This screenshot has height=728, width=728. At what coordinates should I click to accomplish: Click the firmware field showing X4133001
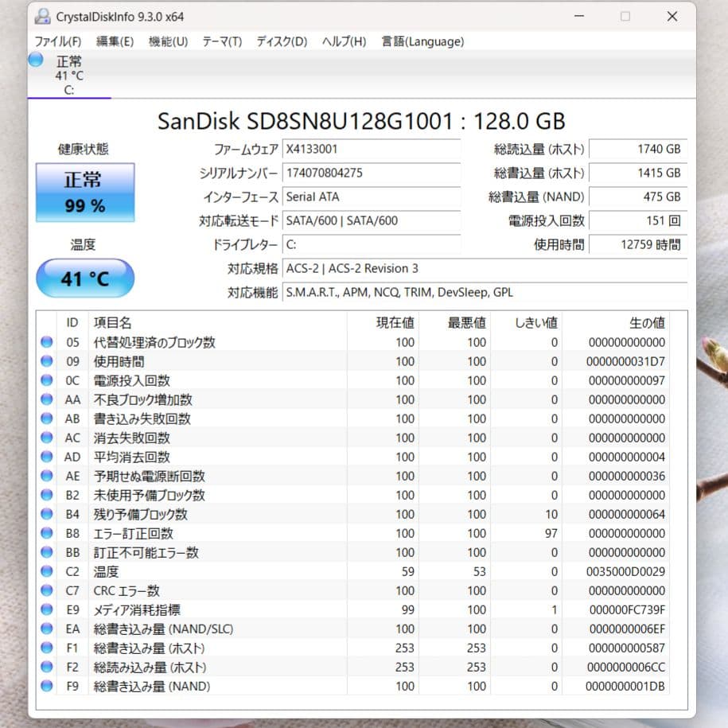[x=372, y=149]
